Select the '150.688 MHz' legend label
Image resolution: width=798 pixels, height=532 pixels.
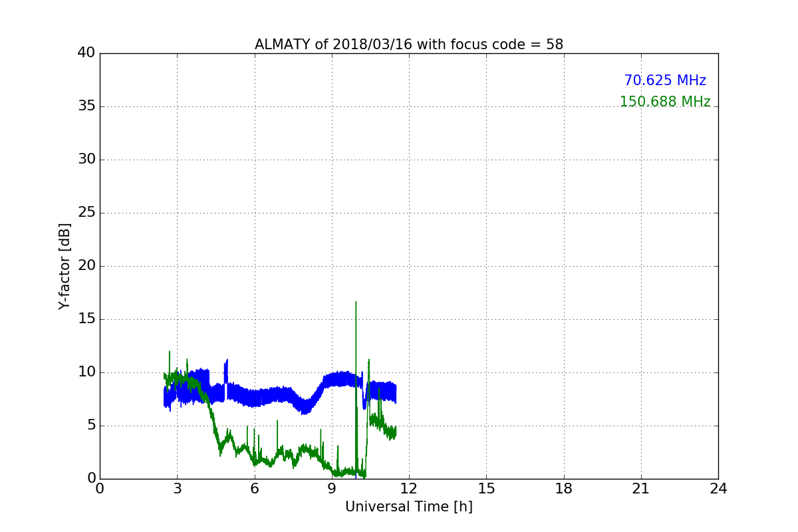coord(665,102)
